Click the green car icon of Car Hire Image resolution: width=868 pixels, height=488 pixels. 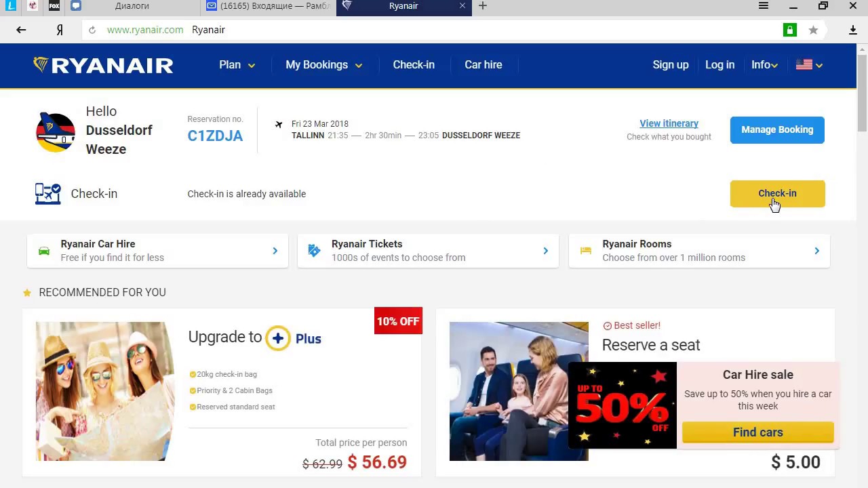[x=44, y=251]
